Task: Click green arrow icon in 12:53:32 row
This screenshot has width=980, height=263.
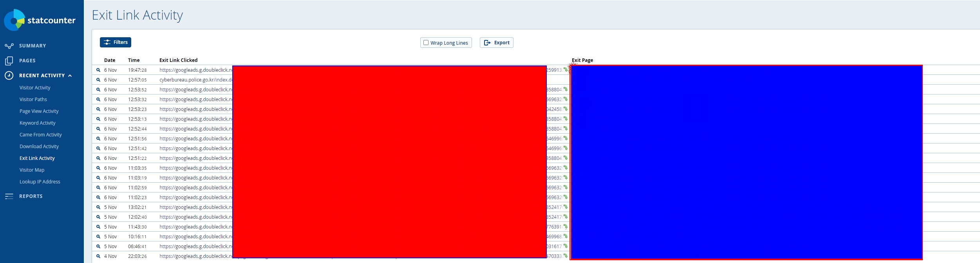Action: [x=565, y=99]
